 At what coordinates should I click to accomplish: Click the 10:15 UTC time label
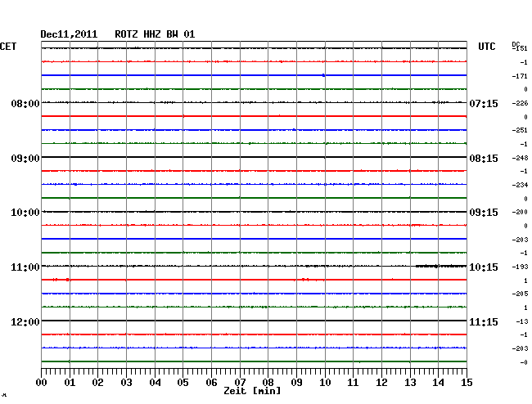coord(484,267)
